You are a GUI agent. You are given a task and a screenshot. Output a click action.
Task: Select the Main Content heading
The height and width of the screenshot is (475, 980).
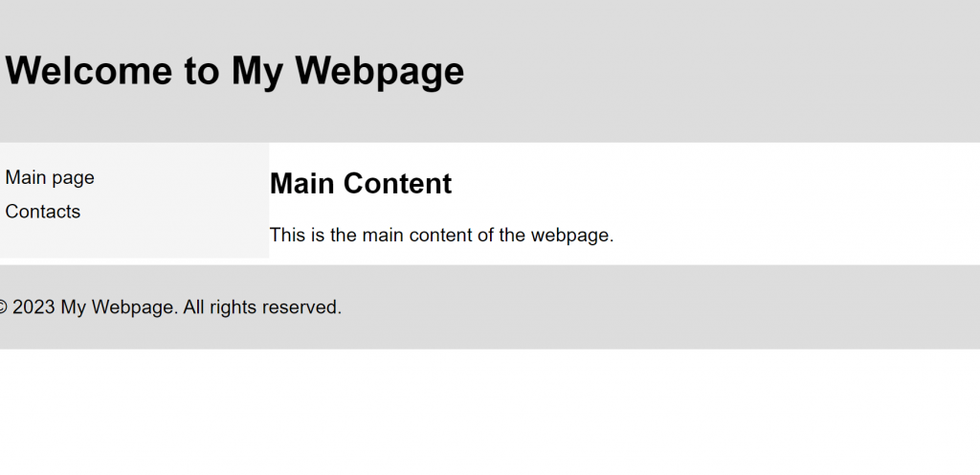(361, 183)
